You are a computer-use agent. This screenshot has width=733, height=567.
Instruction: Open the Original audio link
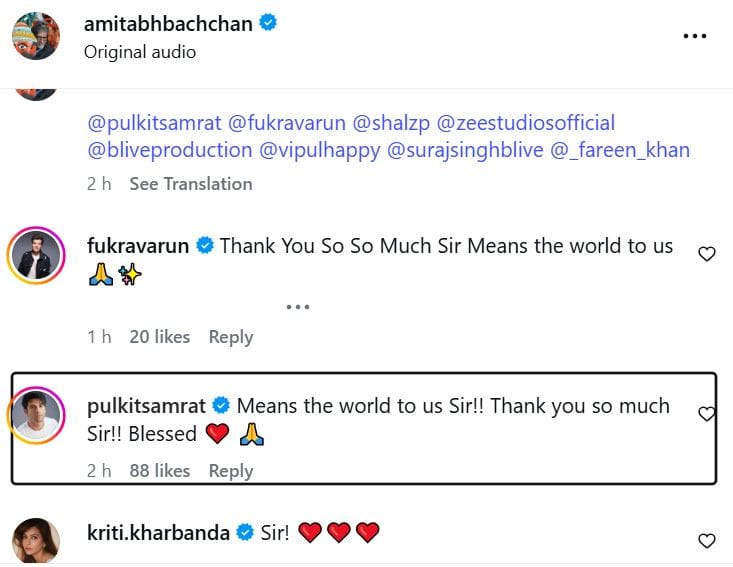pyautogui.click(x=140, y=52)
